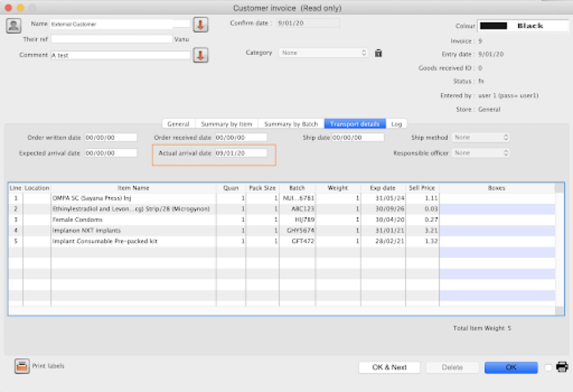Click the clipboard icon next to Category
573x392 pixels.
(x=378, y=53)
